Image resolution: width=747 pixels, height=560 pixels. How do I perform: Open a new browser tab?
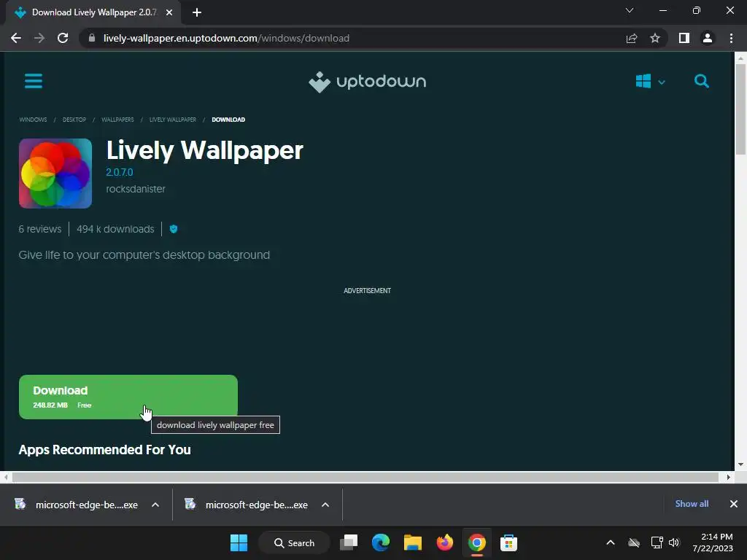pyautogui.click(x=197, y=12)
